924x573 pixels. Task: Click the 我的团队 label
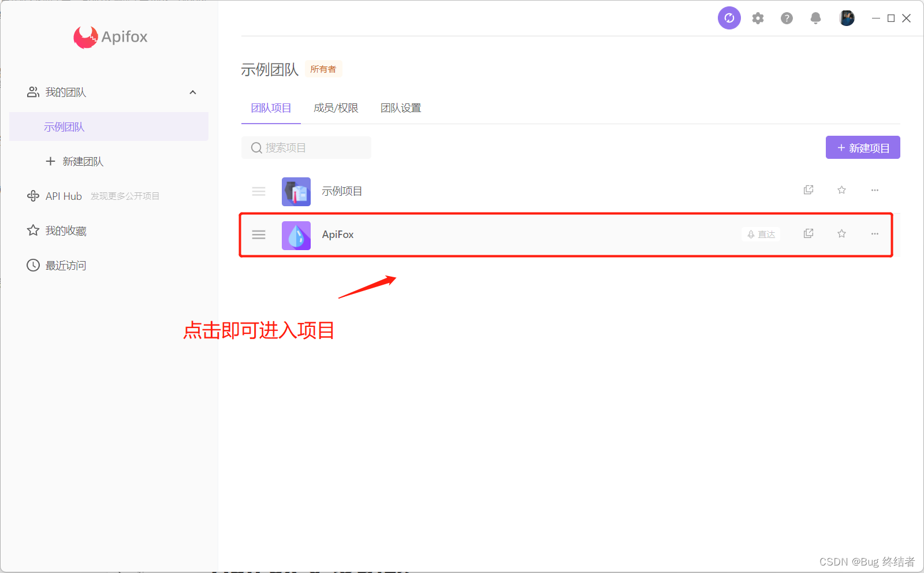point(66,92)
